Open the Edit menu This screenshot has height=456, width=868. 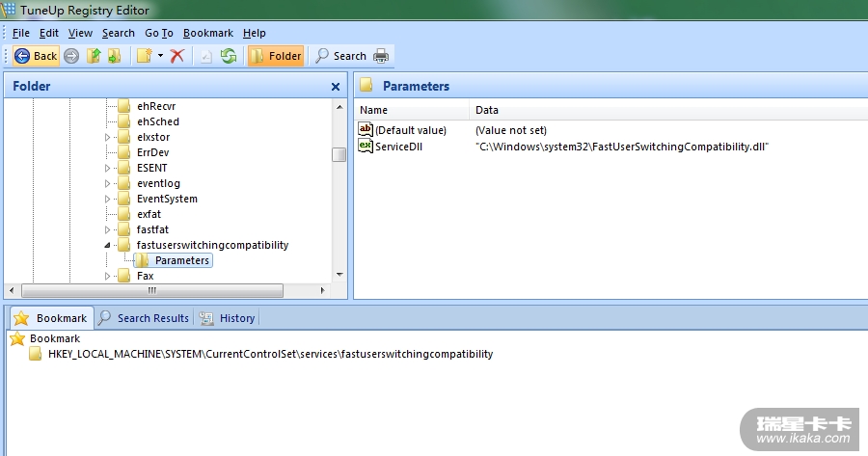click(49, 33)
